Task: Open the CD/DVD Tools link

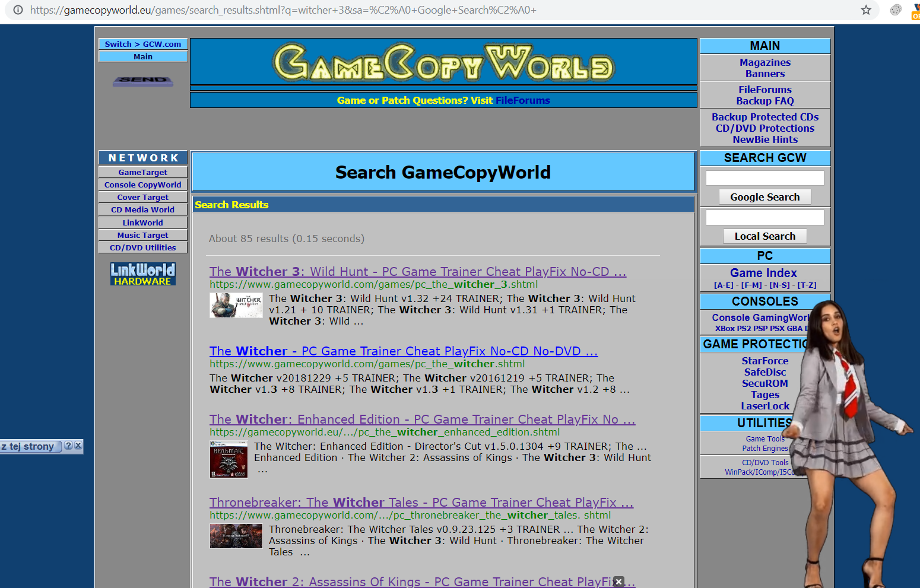Action: coord(765,463)
